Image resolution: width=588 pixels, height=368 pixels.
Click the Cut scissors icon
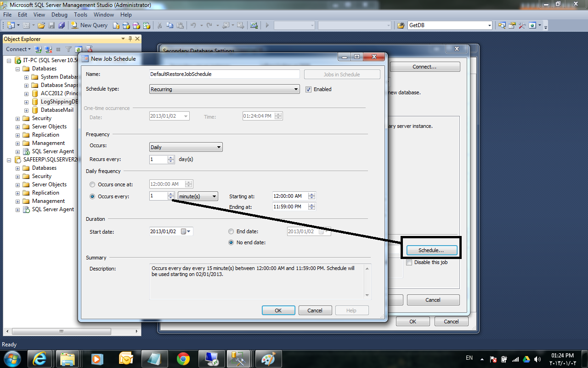point(160,25)
